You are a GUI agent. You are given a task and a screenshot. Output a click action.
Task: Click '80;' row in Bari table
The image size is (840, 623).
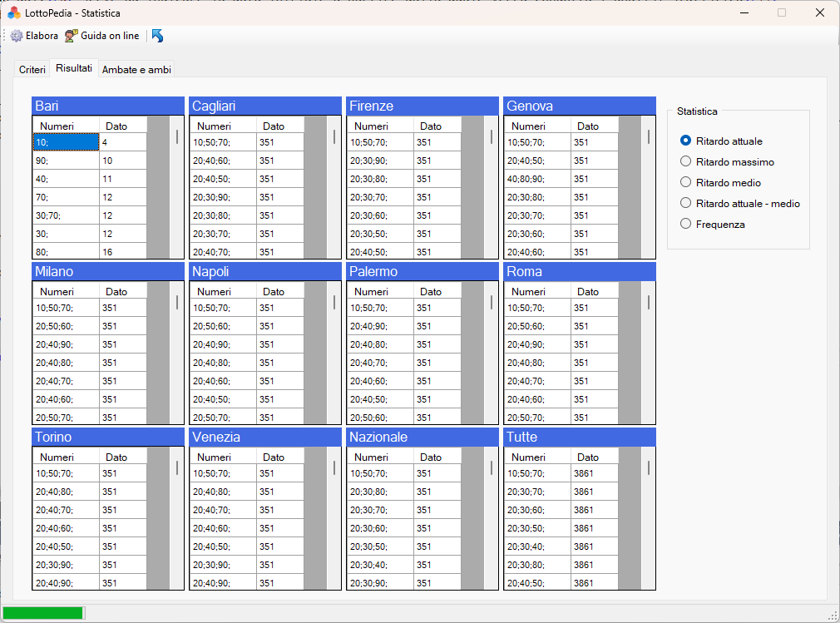click(90, 251)
